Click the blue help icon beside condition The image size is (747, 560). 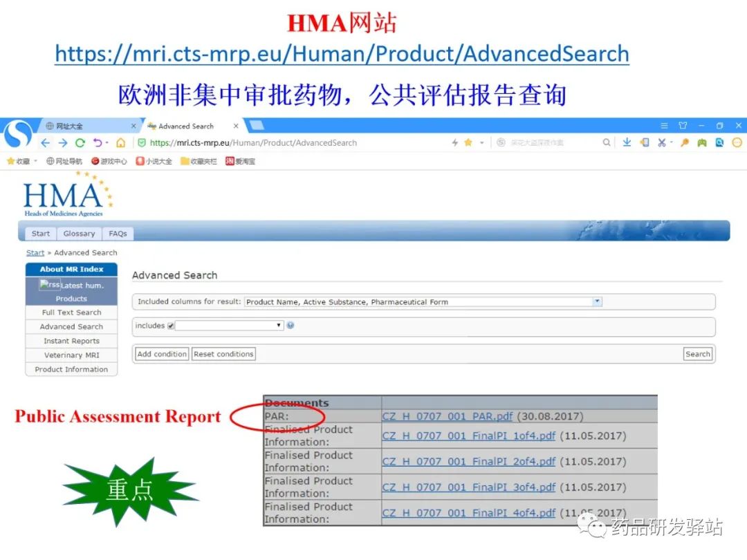click(x=290, y=325)
